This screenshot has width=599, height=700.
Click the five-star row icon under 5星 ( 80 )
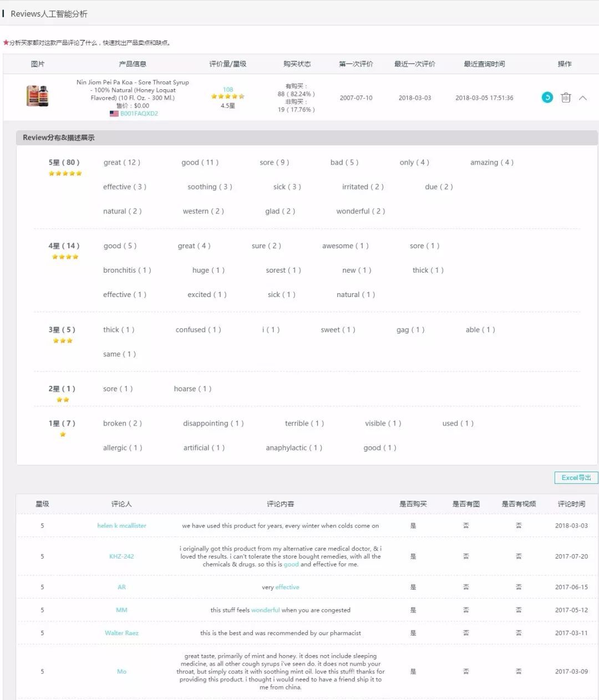(x=65, y=173)
